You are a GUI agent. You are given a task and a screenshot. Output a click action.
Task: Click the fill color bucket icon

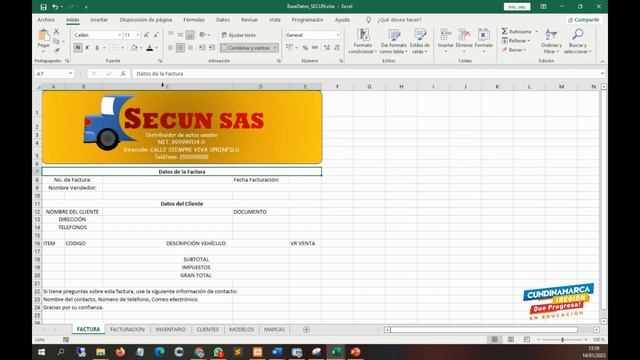[134, 48]
